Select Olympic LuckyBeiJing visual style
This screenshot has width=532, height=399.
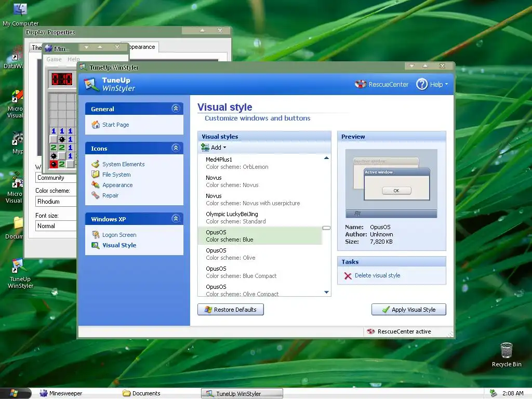(x=260, y=218)
